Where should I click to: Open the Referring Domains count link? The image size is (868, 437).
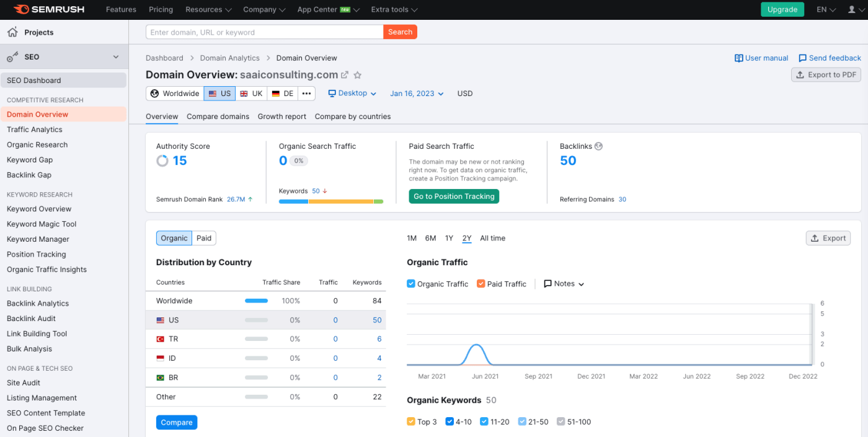(622, 199)
